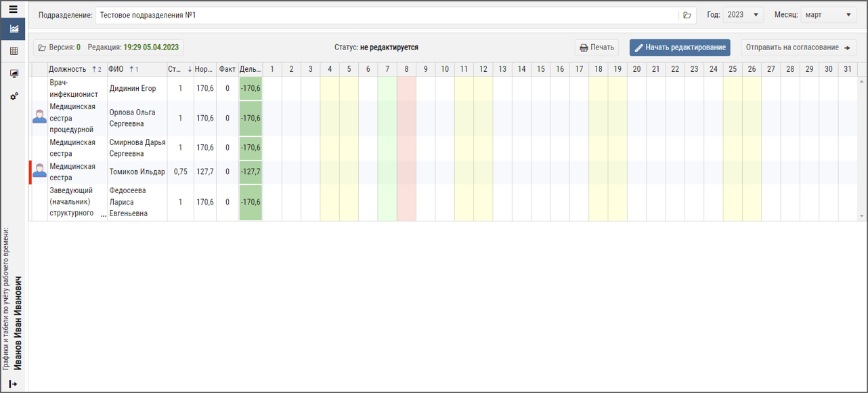Open the hamburger menu in the sidebar

pyautogui.click(x=13, y=9)
